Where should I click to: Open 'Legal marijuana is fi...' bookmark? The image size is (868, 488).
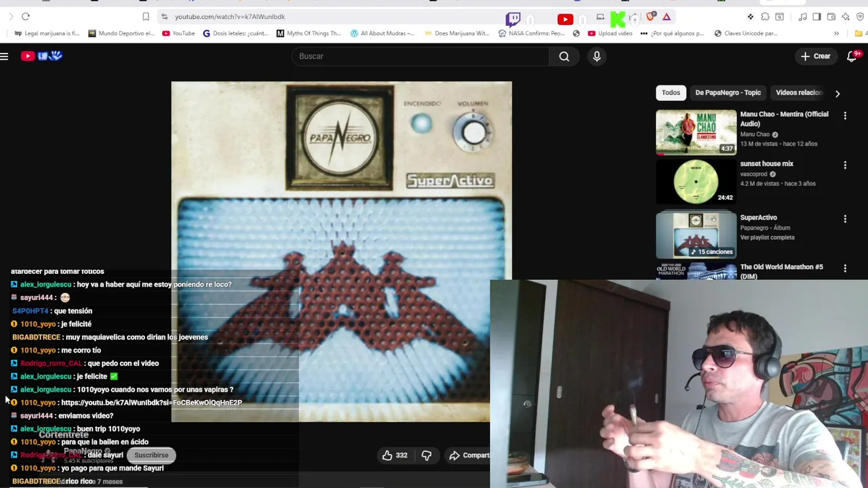point(47,33)
